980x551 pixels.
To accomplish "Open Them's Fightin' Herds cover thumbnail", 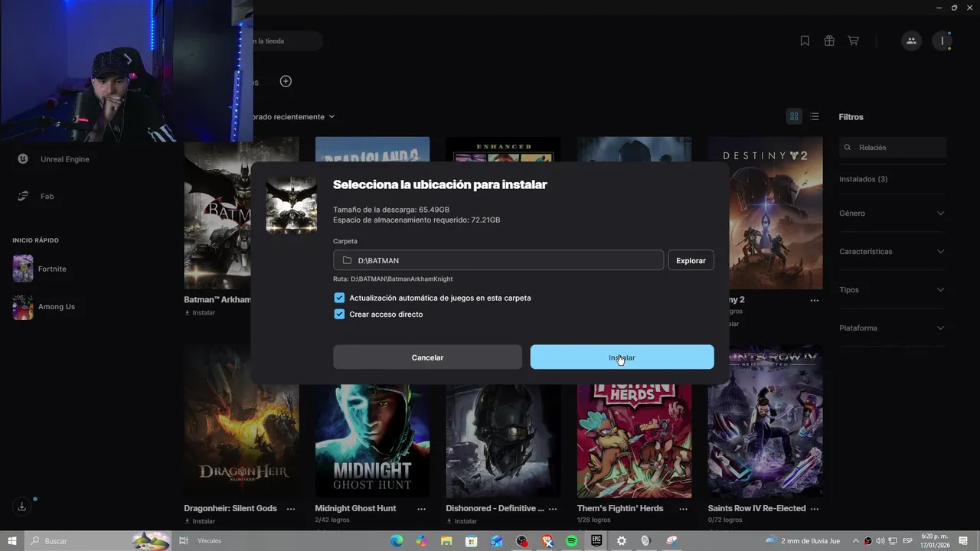I will [x=634, y=441].
